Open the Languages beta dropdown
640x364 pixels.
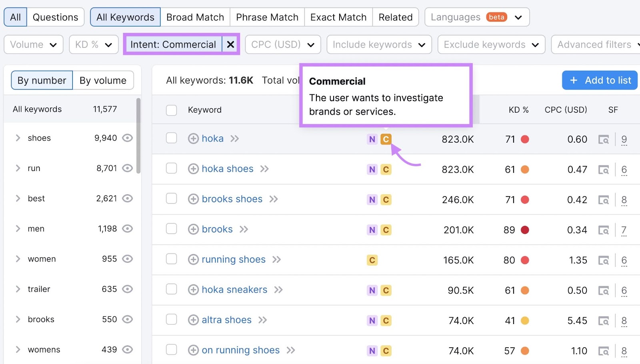click(477, 17)
